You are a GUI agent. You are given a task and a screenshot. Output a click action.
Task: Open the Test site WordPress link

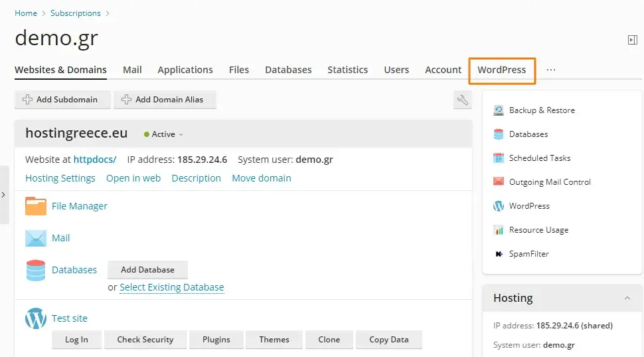pos(70,318)
